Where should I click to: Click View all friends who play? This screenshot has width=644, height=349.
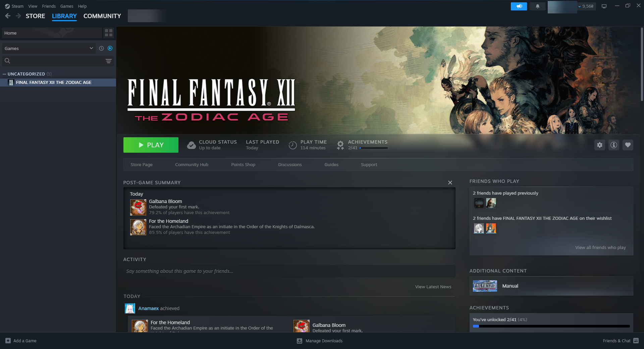point(601,248)
